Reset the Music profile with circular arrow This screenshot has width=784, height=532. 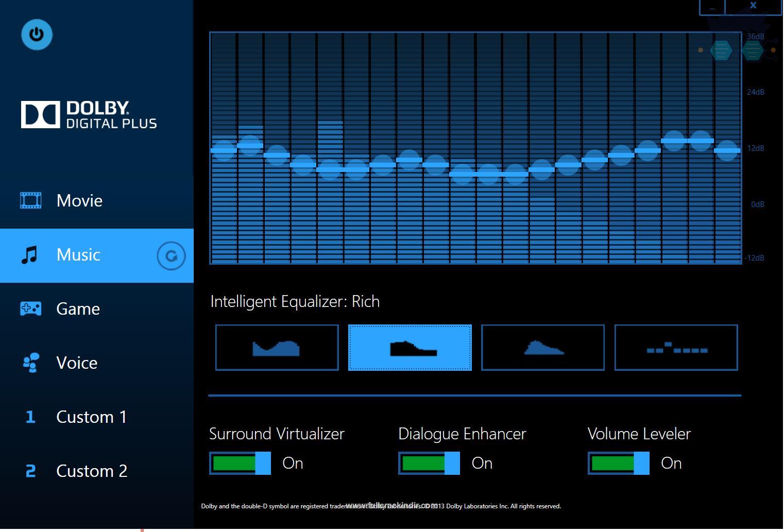click(x=171, y=255)
